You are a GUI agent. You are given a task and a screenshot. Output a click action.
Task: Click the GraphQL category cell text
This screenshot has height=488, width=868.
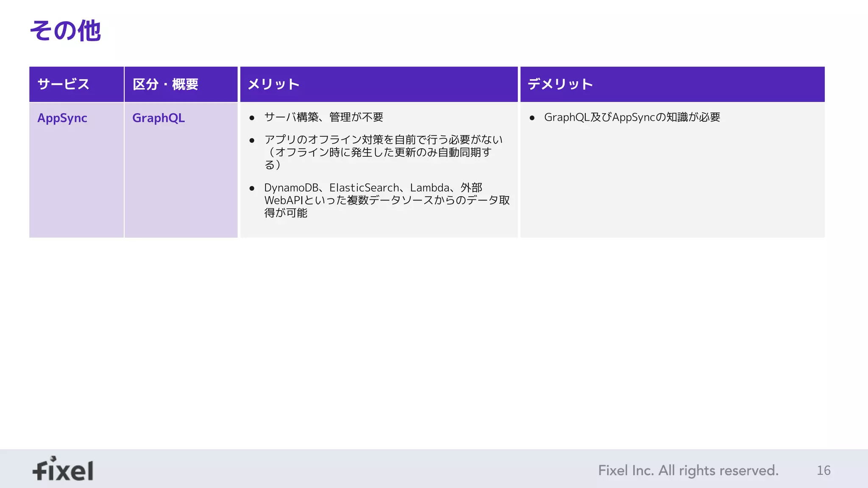[x=159, y=118]
